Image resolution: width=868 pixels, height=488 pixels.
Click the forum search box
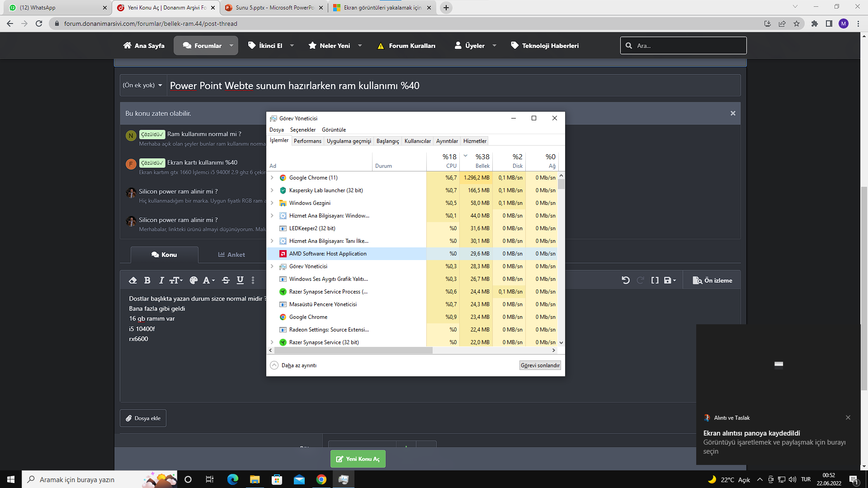pos(683,46)
